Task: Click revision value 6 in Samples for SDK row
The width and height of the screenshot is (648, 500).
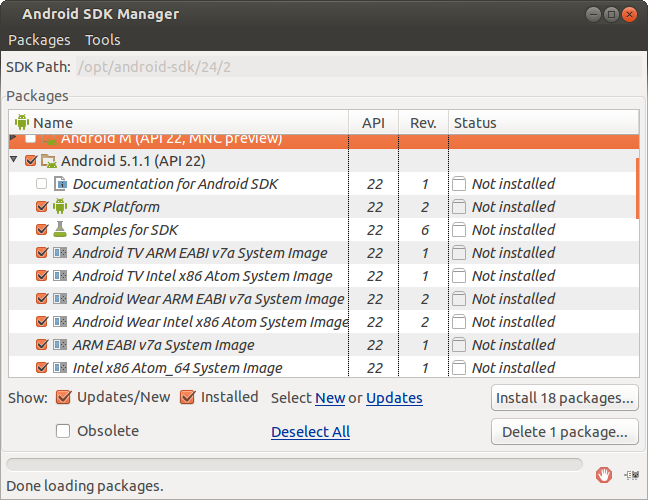Action: pos(424,230)
